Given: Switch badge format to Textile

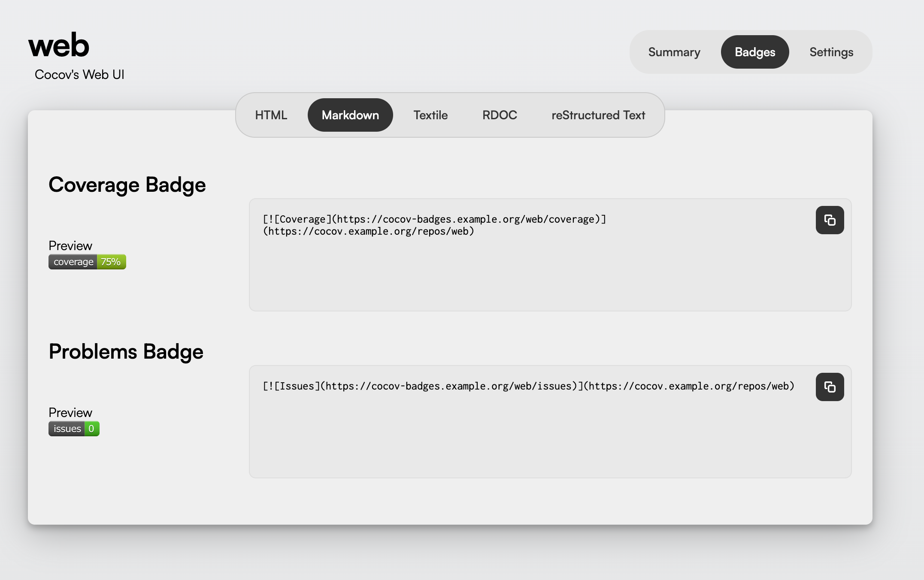Looking at the screenshot, I should tap(430, 115).
